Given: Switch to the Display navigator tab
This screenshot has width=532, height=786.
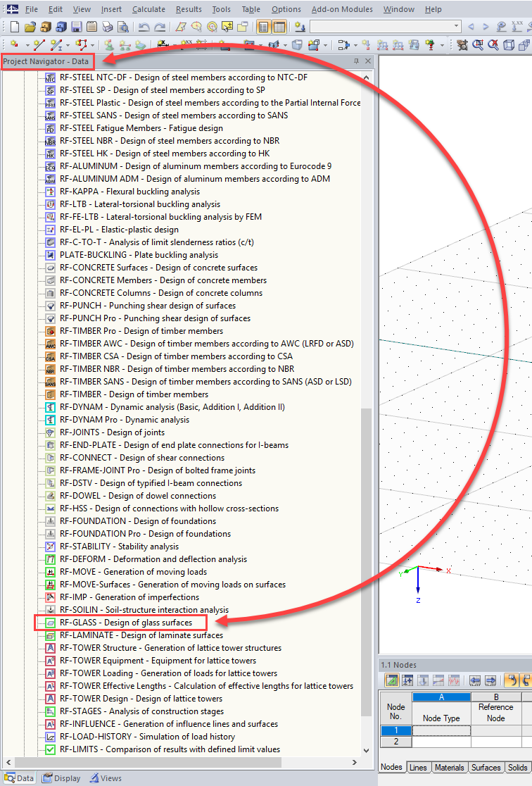Looking at the screenshot, I should click(62, 778).
